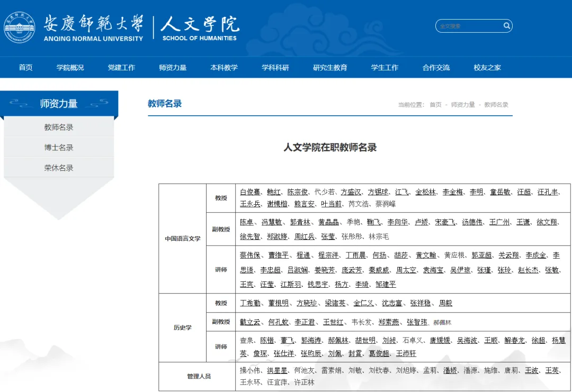Click the search magnifier icon
The width and height of the screenshot is (572, 392).
(x=506, y=25)
